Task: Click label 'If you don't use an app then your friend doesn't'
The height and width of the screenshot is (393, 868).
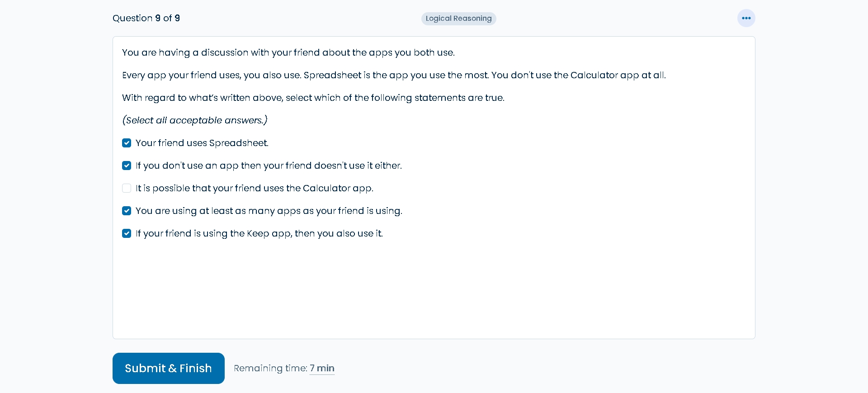Action: coord(269,166)
